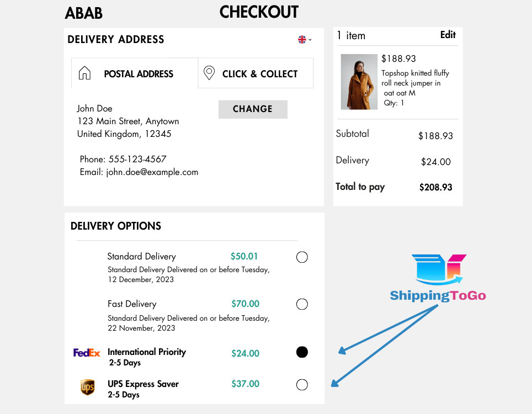Click the UPS shield logo
Screen dimensions: 532x414
(x=87, y=388)
